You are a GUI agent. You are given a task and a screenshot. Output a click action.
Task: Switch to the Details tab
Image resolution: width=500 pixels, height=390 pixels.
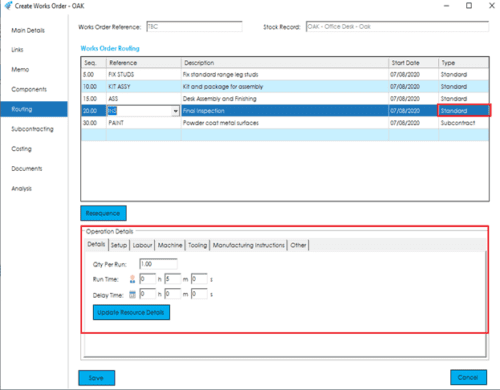click(96, 244)
